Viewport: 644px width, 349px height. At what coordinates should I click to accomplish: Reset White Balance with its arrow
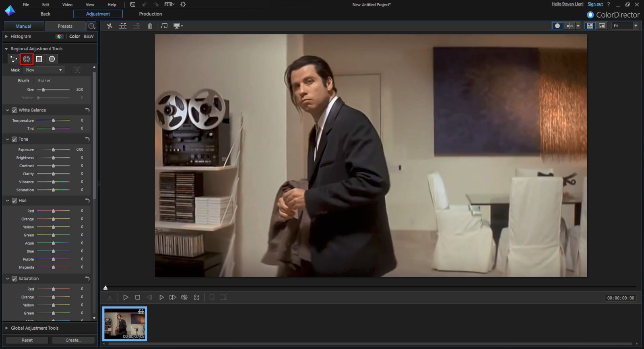[x=87, y=110]
